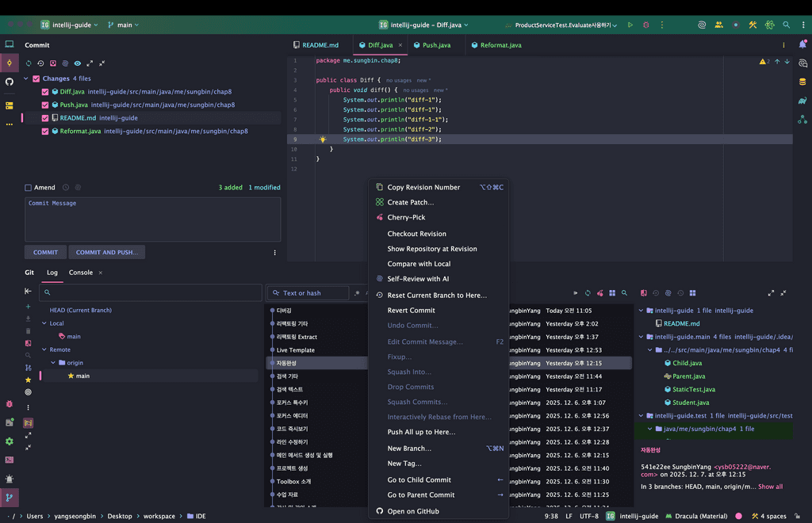This screenshot has width=812, height=523.
Task: Click the Cherry-pick icon in log toolbar
Action: point(599,293)
